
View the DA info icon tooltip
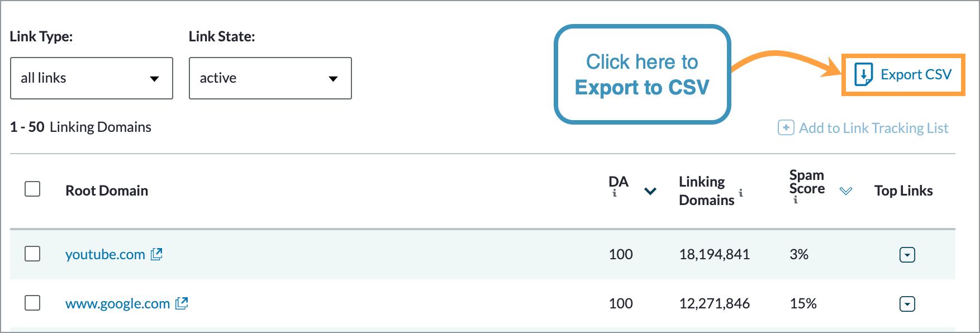pyautogui.click(x=615, y=192)
